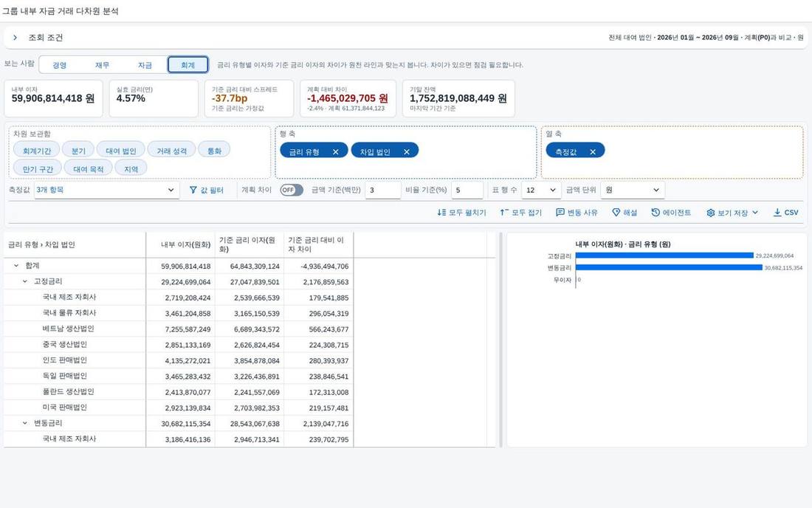Screen dimensions: 812x508
Task: Open the 표 행 수 dropdown
Action: 540,190
